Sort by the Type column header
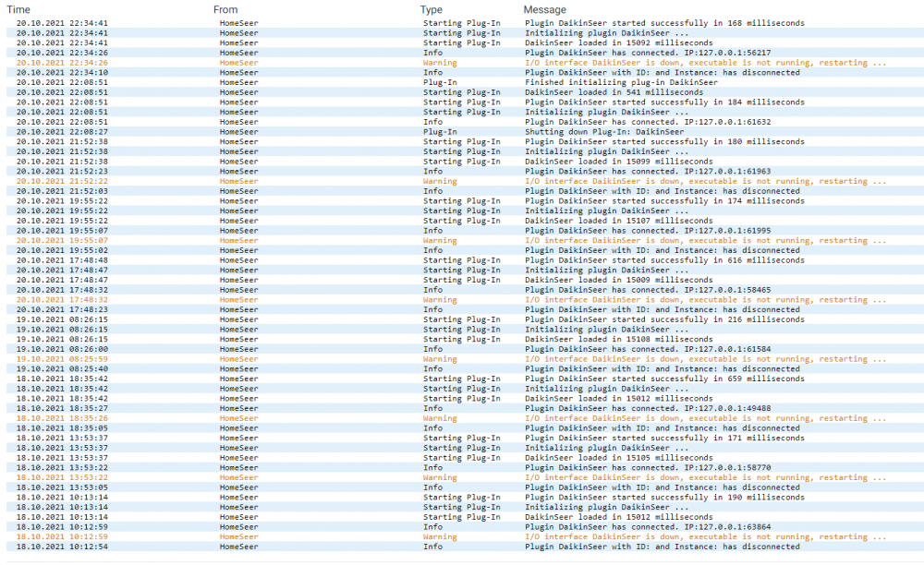The height and width of the screenshot is (565, 924). point(432,9)
